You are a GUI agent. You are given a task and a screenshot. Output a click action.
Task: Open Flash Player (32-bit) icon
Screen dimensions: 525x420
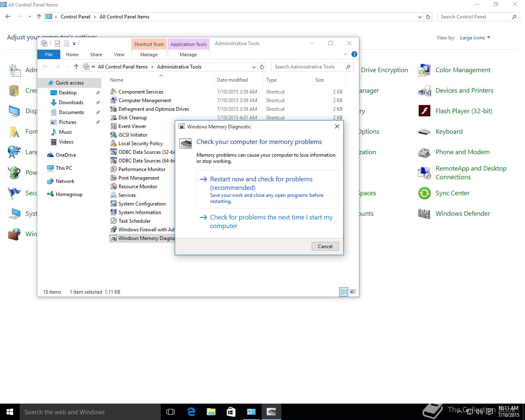tap(424, 111)
